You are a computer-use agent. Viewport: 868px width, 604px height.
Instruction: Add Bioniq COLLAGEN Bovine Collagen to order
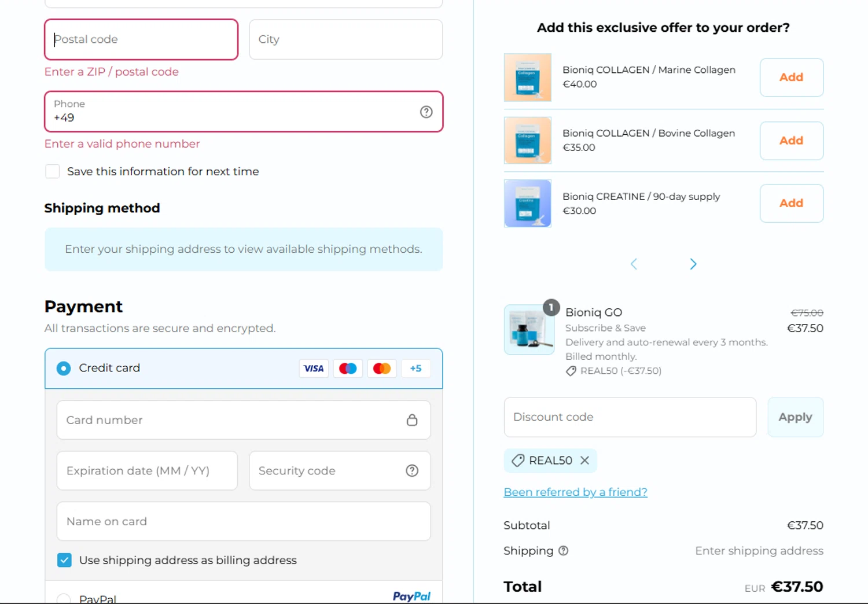point(792,141)
